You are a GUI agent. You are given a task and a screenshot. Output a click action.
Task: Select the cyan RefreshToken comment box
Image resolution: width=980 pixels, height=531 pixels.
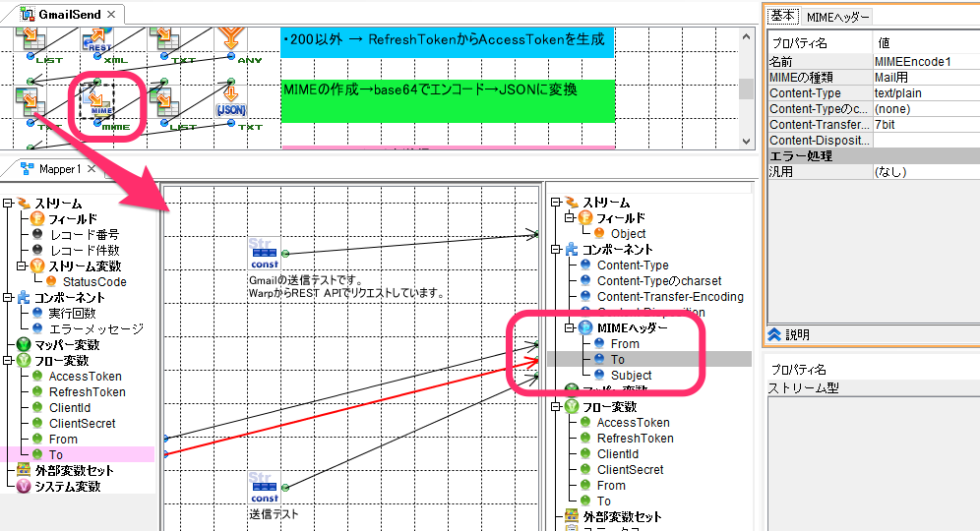447,42
